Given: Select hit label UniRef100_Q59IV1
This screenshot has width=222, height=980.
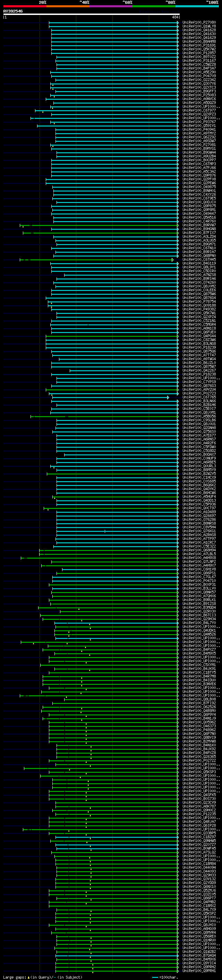Looking at the screenshot, I should click(x=199, y=125).
